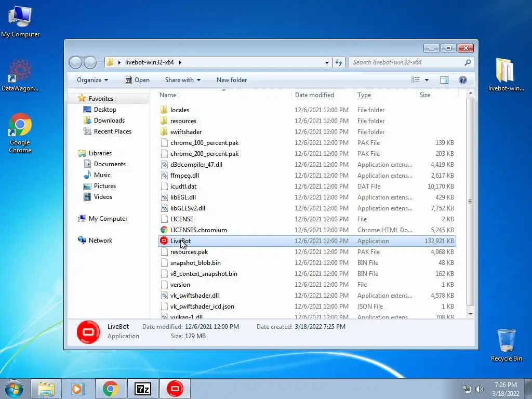The image size is (532, 399).
Task: Select the locales folder icon
Action: [x=164, y=110]
